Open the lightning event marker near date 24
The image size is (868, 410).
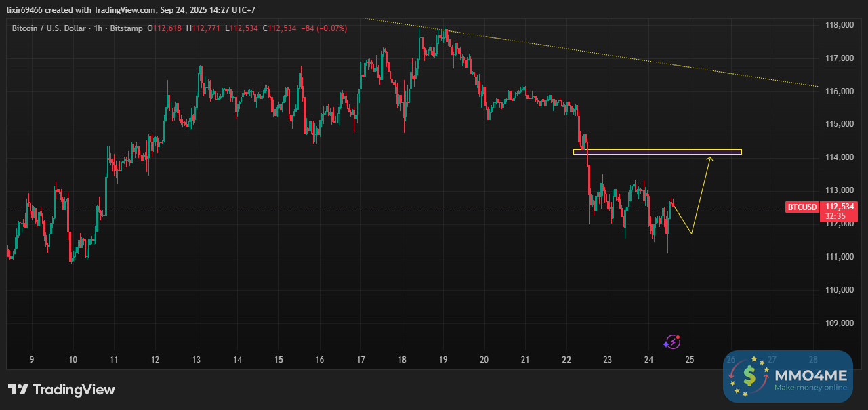coord(672,342)
